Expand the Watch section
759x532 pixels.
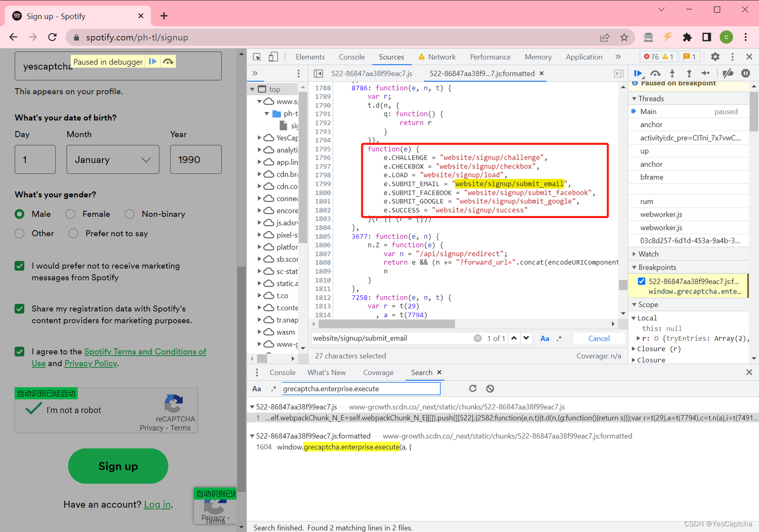point(634,254)
